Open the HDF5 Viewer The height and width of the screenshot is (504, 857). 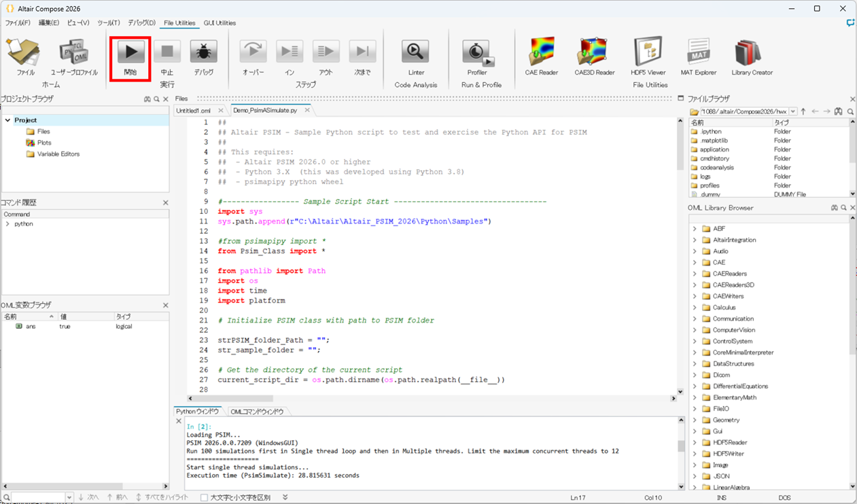[648, 53]
